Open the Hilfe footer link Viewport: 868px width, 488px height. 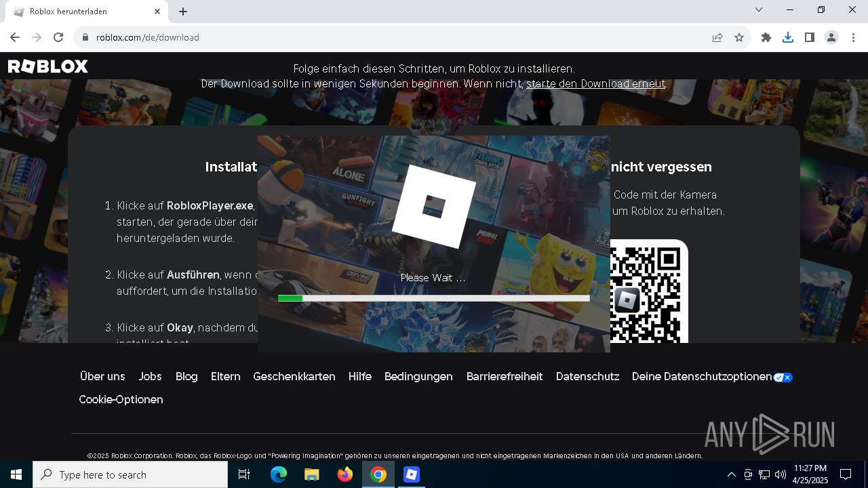point(360,376)
